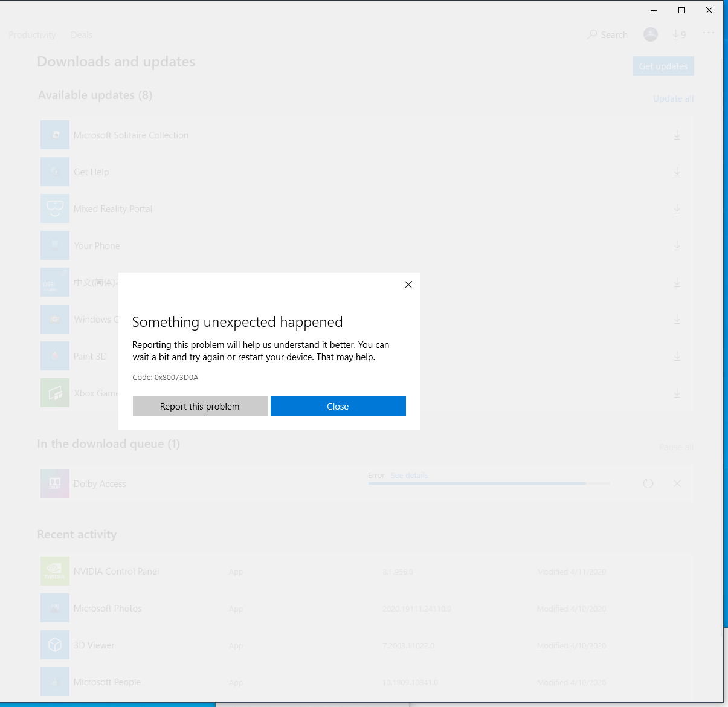
Task: Open the Productivity tab
Action: coord(32,35)
